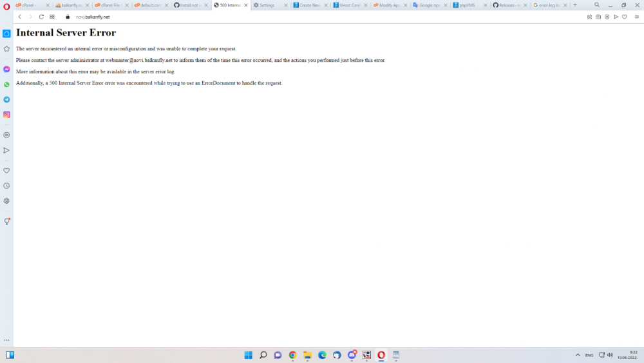Open Messenger in the Opera sidebar
This screenshot has height=363, width=644.
click(x=6, y=69)
